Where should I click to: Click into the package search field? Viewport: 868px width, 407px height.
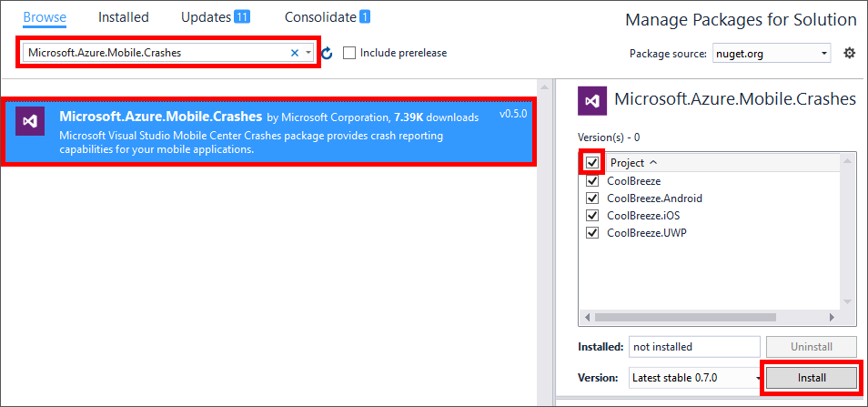pyautogui.click(x=155, y=53)
